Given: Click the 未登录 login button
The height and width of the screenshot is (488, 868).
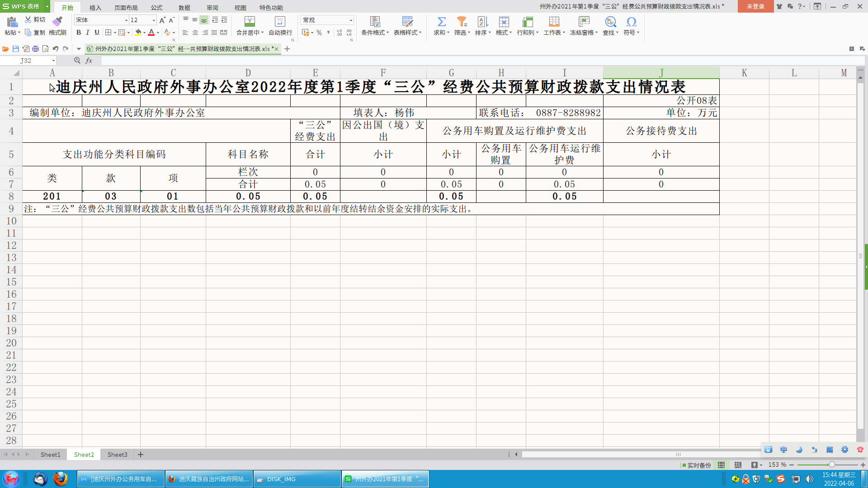Looking at the screenshot, I should pos(755,6).
